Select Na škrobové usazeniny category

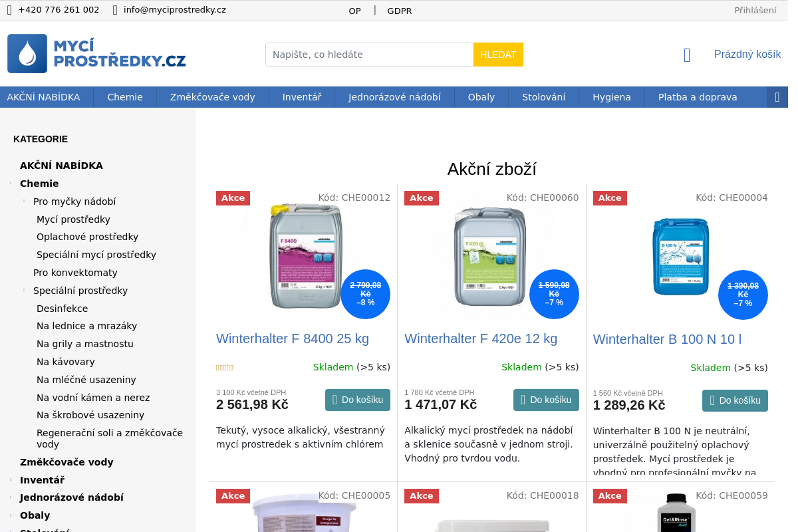(90, 415)
